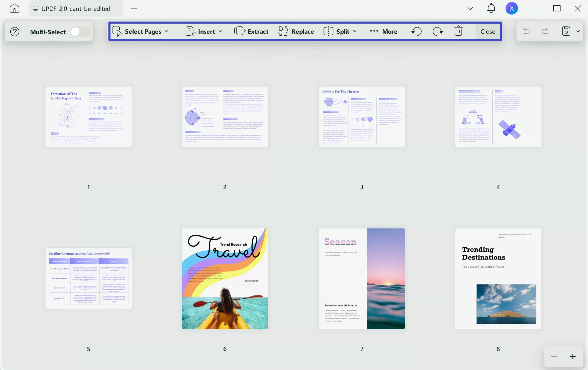This screenshot has width=588, height=370.
Task: Click the trash icon to delete pages
Action: pos(458,31)
